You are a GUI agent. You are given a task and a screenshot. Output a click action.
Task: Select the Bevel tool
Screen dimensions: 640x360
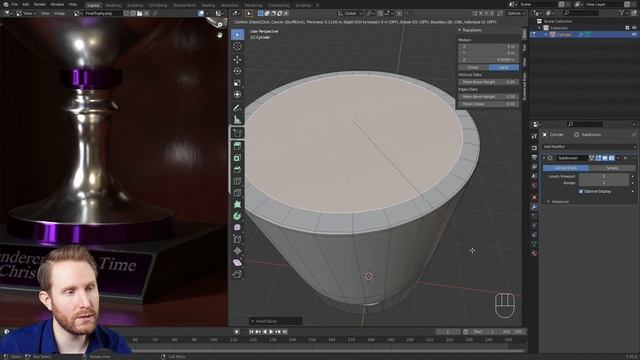(x=237, y=169)
